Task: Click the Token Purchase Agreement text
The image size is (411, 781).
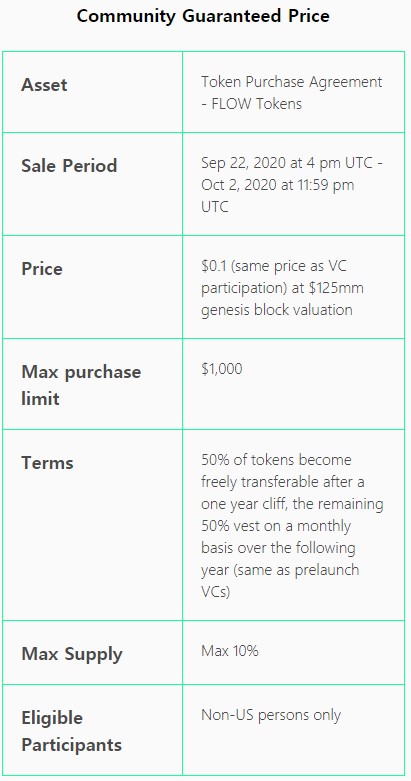Action: [x=291, y=82]
